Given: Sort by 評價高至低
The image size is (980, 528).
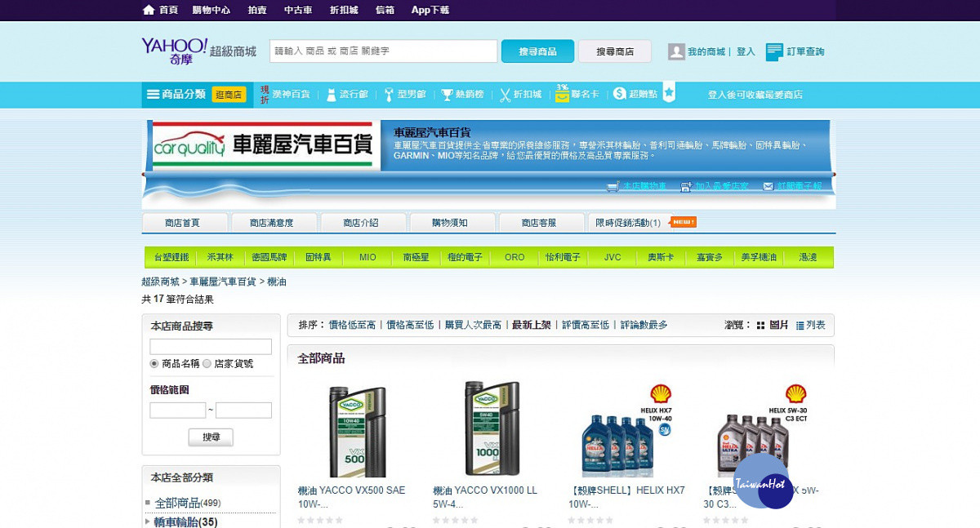Looking at the screenshot, I should pos(586,325).
